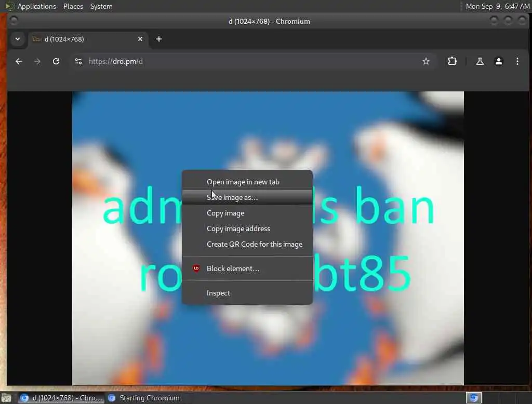Bookmark this page with the star icon
This screenshot has width=532, height=404.
pyautogui.click(x=426, y=61)
